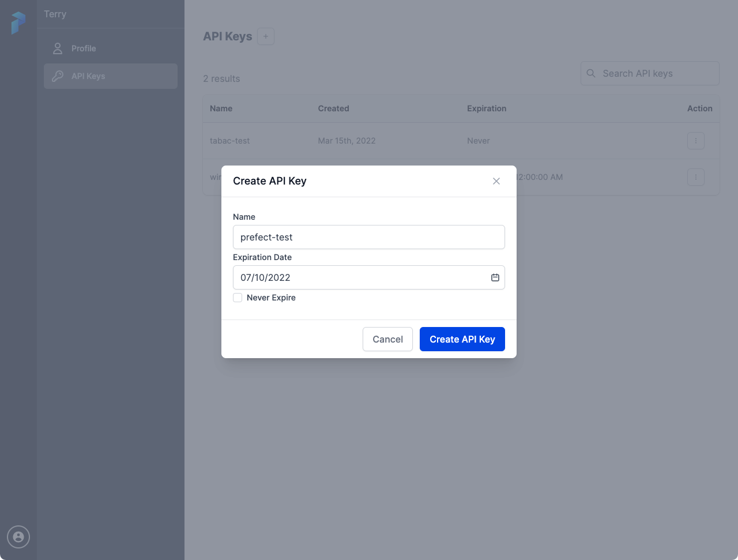
Task: Open Profile in the sidebar
Action: tap(111, 48)
